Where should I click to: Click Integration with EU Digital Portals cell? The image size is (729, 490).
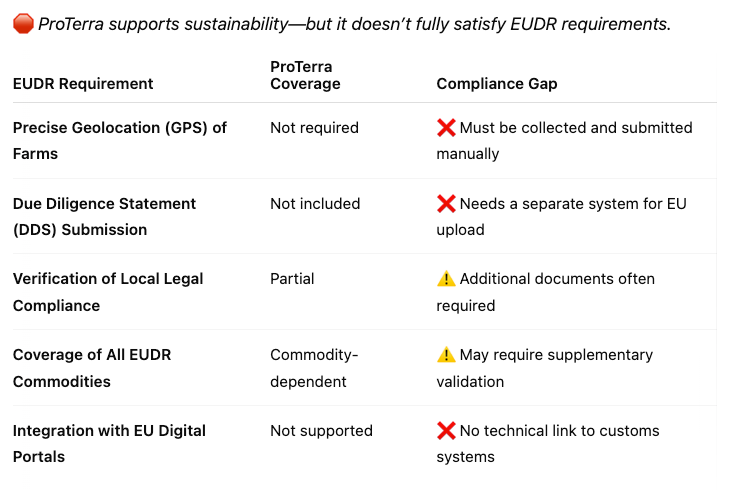click(x=109, y=444)
